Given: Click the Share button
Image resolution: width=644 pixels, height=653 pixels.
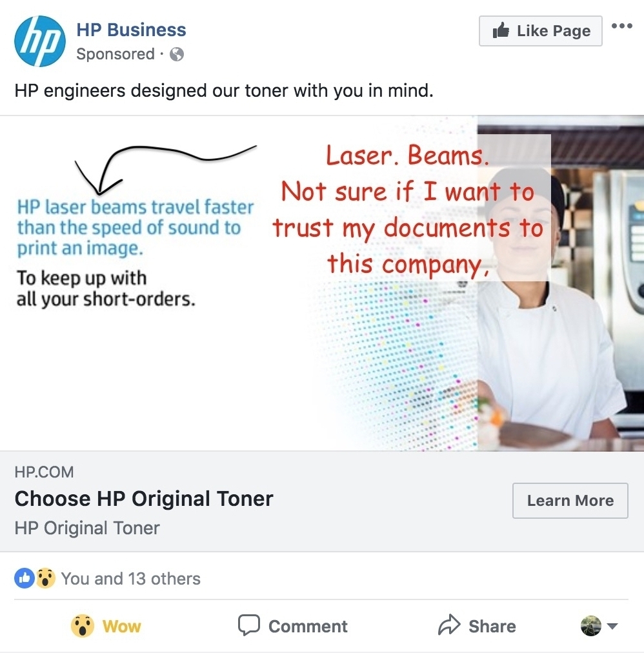Looking at the screenshot, I should (477, 626).
